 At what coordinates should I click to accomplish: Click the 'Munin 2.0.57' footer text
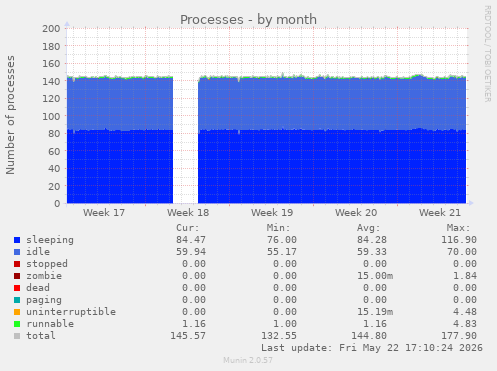[x=248, y=360]
